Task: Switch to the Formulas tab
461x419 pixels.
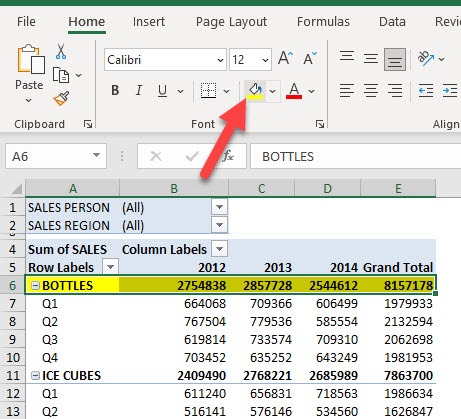Action: pos(323,22)
